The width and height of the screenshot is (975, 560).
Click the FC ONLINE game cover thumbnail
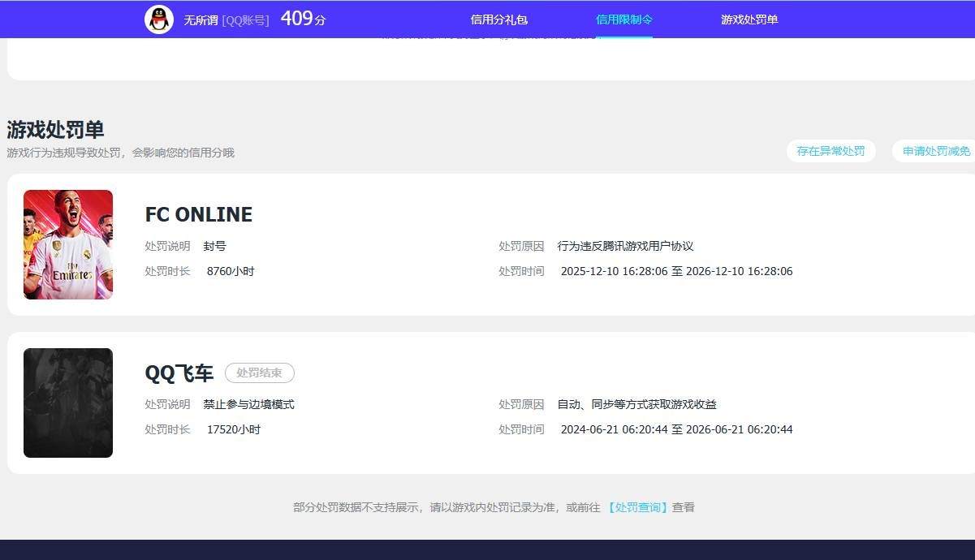[x=68, y=244]
